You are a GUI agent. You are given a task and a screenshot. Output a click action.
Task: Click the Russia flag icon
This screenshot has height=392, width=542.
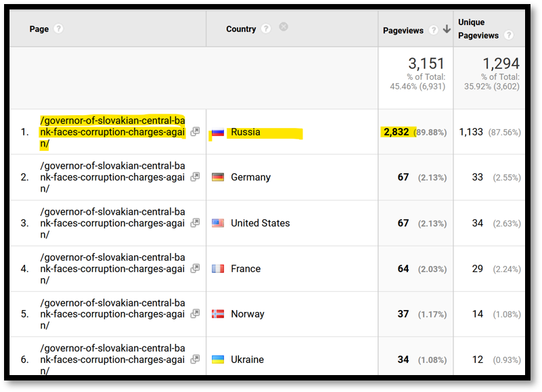click(218, 132)
